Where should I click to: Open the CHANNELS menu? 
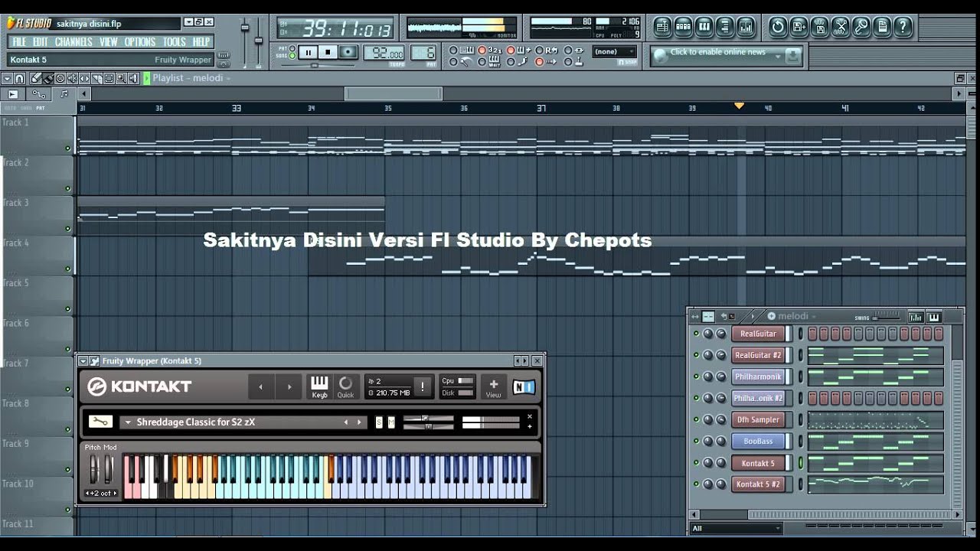pyautogui.click(x=74, y=42)
